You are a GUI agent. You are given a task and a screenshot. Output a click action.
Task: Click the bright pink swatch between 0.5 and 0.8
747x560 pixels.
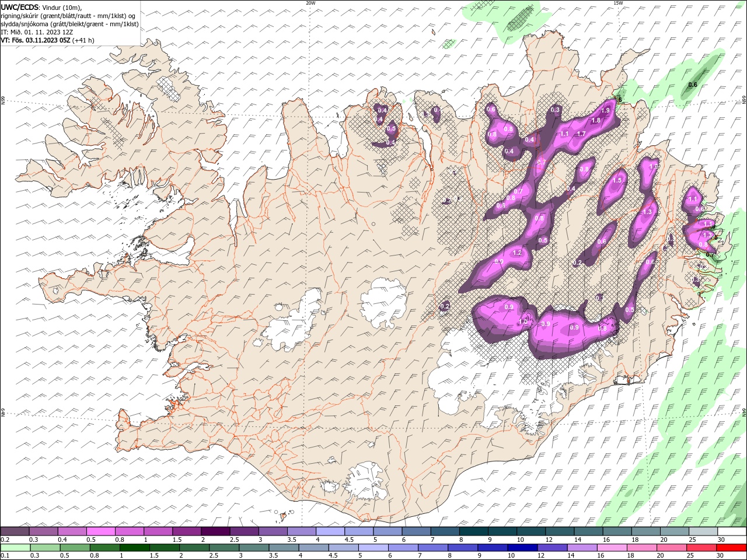pos(101,531)
